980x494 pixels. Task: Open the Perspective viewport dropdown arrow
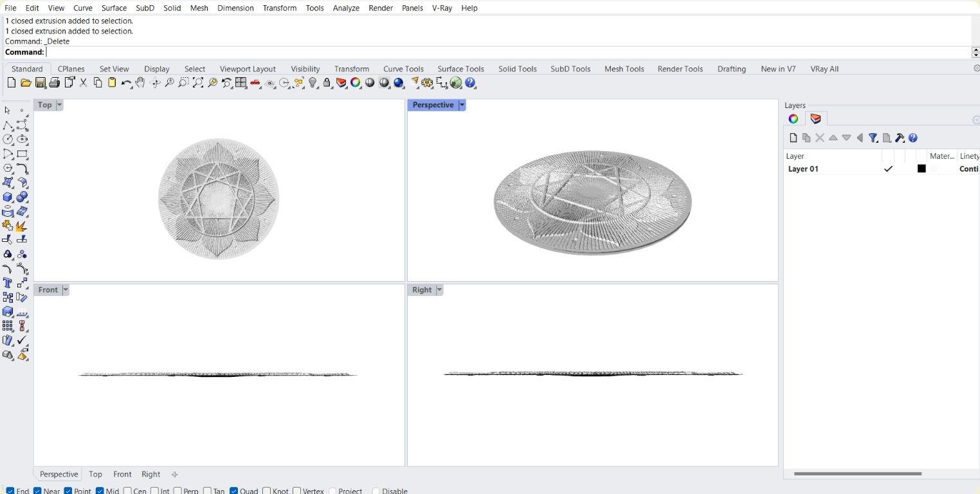click(462, 105)
